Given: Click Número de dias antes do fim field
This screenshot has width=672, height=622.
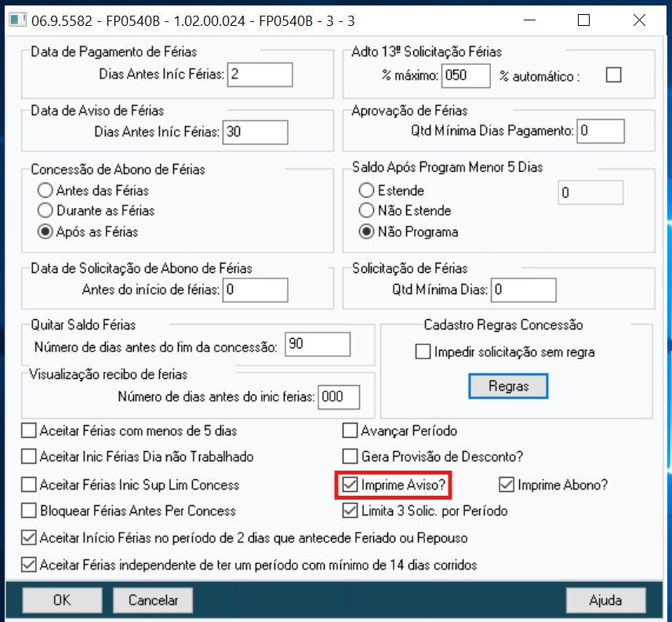Looking at the screenshot, I should tap(318, 344).
